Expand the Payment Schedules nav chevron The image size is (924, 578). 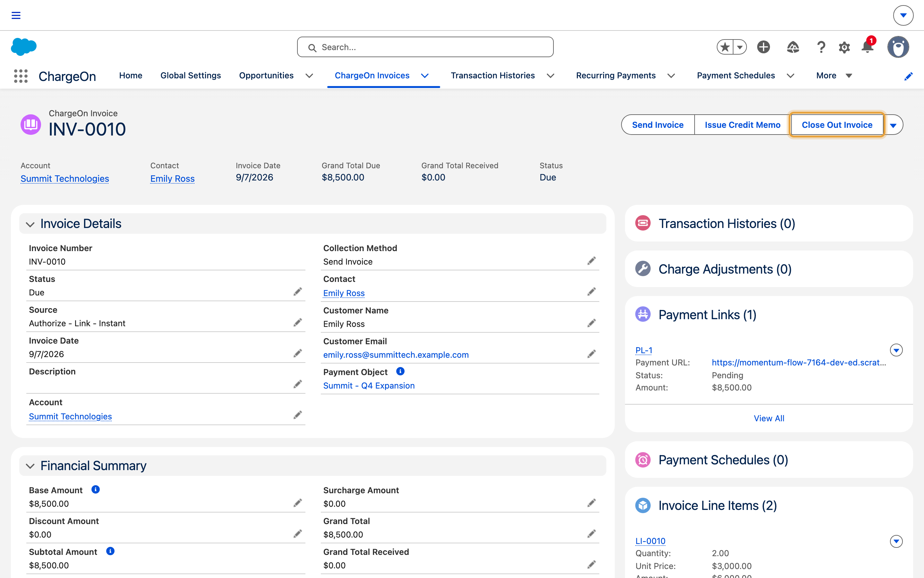click(x=790, y=76)
